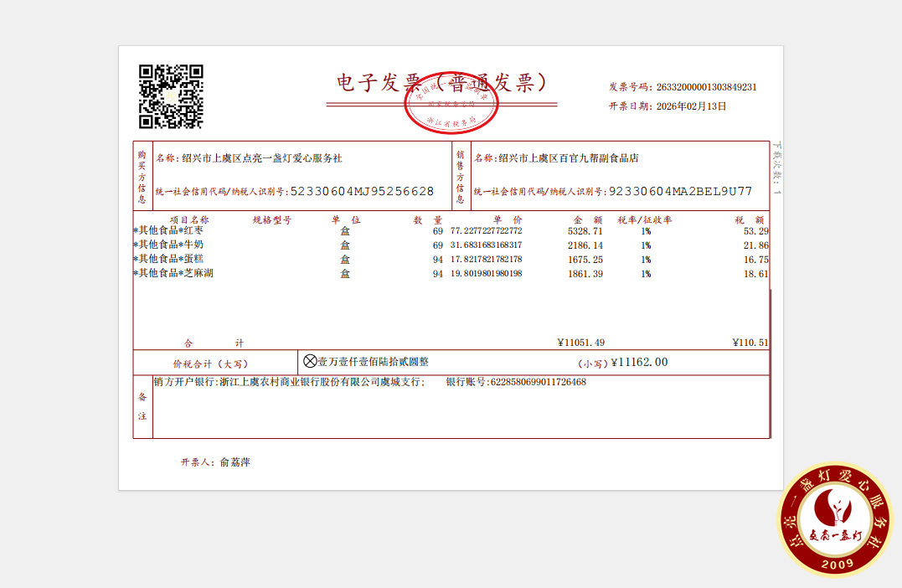Select the invoice number 26332000001303849231

pos(706,87)
